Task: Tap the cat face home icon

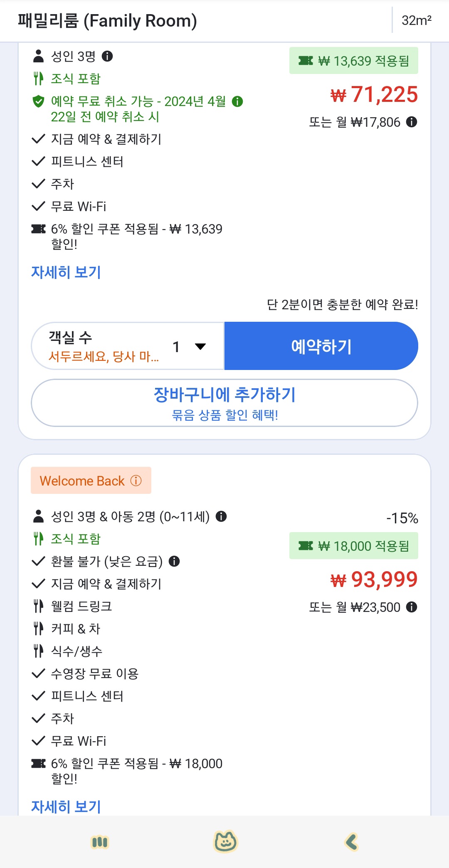Action: (x=225, y=842)
